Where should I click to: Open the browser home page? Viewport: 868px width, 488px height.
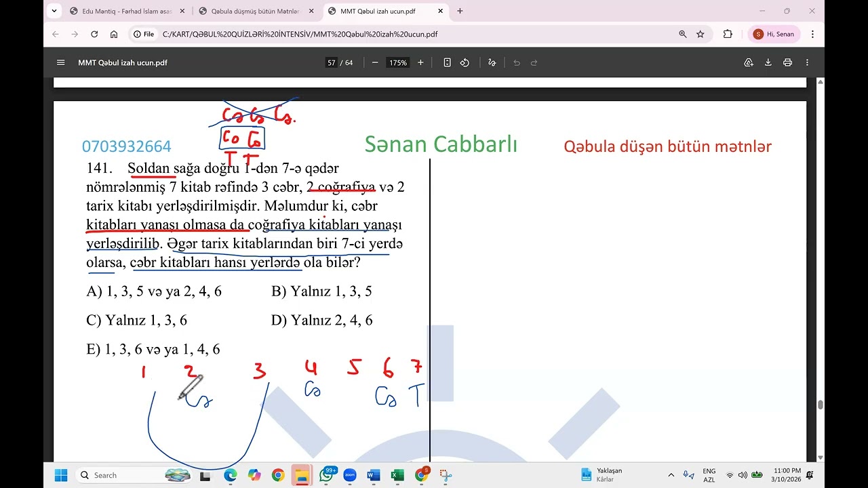tap(114, 34)
